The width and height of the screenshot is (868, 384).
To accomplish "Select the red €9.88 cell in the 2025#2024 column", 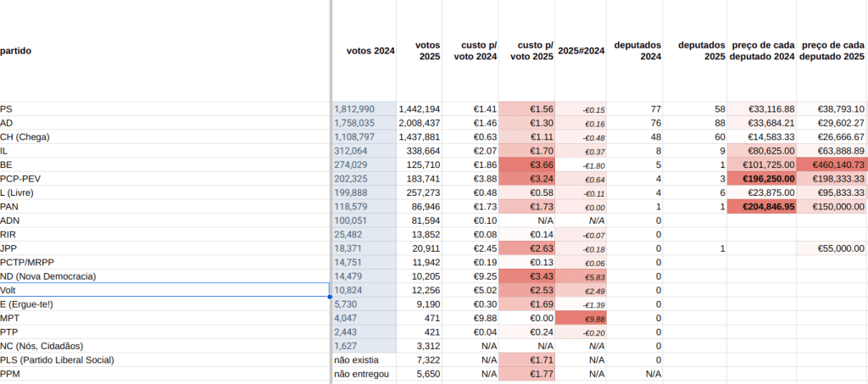I will click(581, 318).
